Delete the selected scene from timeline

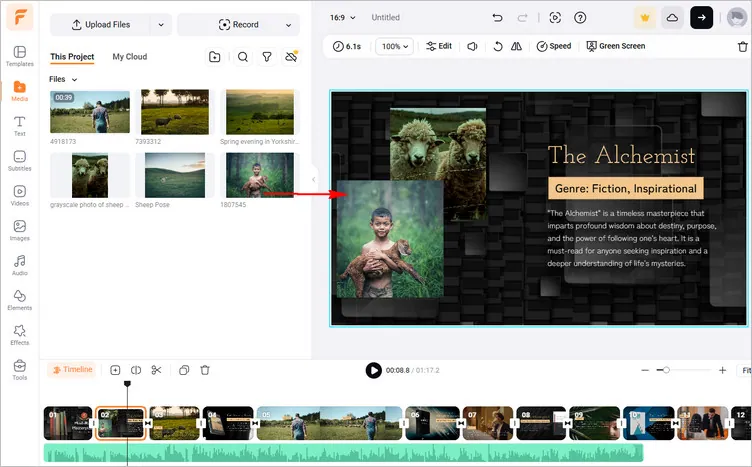205,370
